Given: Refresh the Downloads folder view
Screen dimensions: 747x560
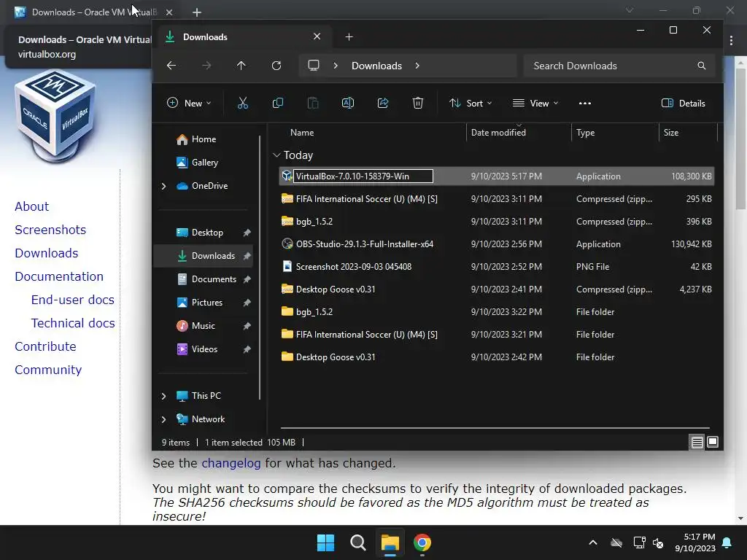Looking at the screenshot, I should 276,66.
